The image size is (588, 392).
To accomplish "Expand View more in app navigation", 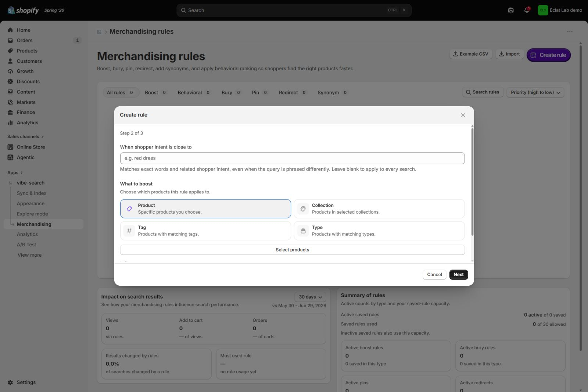I will [x=29, y=255].
